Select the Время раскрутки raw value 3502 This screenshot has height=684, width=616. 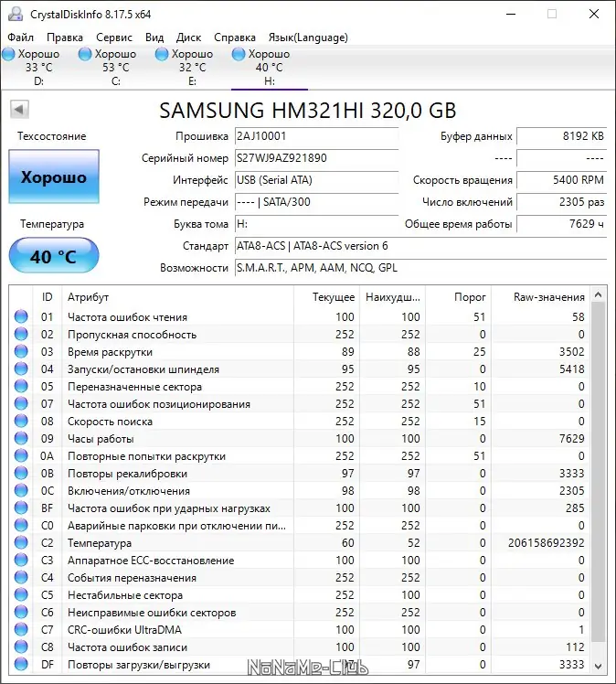(571, 352)
